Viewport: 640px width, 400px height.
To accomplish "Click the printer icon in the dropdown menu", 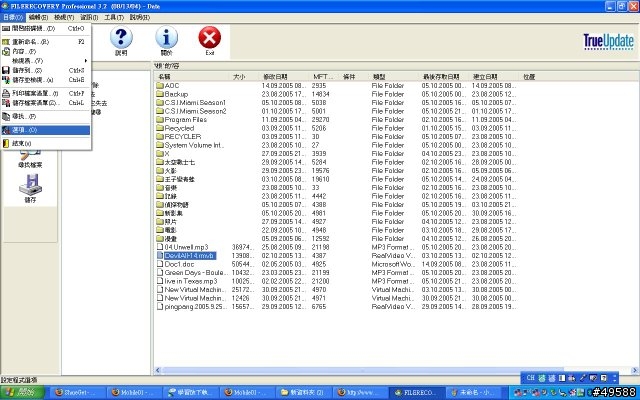I will [6, 93].
